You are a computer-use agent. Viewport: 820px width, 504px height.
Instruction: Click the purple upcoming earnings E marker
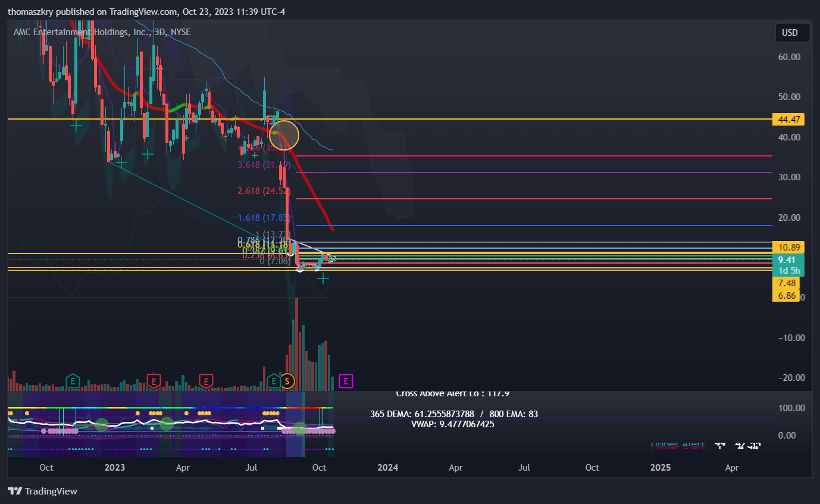tap(346, 381)
